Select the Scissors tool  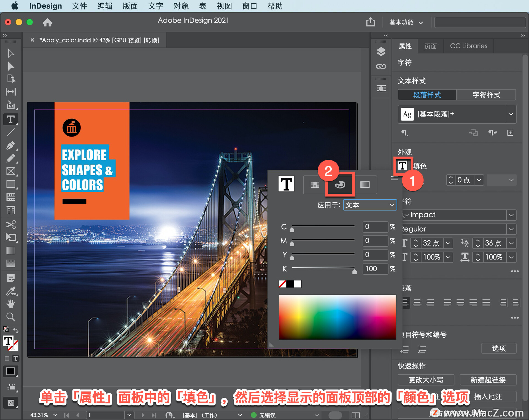[x=11, y=224]
